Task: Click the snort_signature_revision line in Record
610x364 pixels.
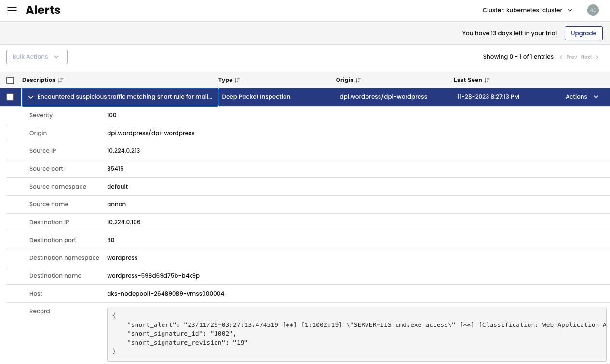Action: pos(188,342)
